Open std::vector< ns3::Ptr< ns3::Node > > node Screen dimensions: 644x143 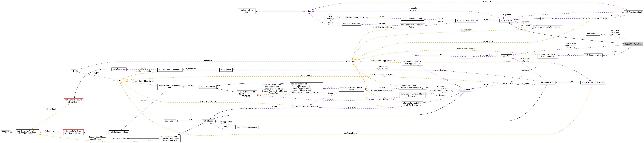(547, 56)
